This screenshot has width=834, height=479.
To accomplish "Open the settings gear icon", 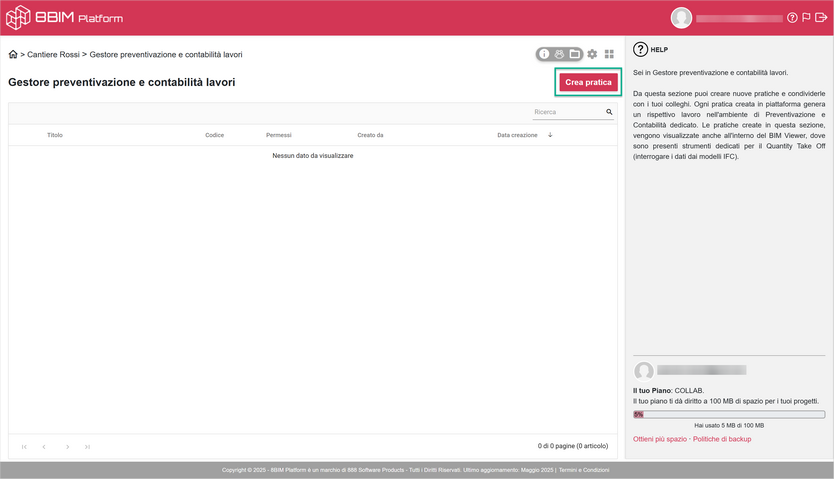I will (x=592, y=54).
